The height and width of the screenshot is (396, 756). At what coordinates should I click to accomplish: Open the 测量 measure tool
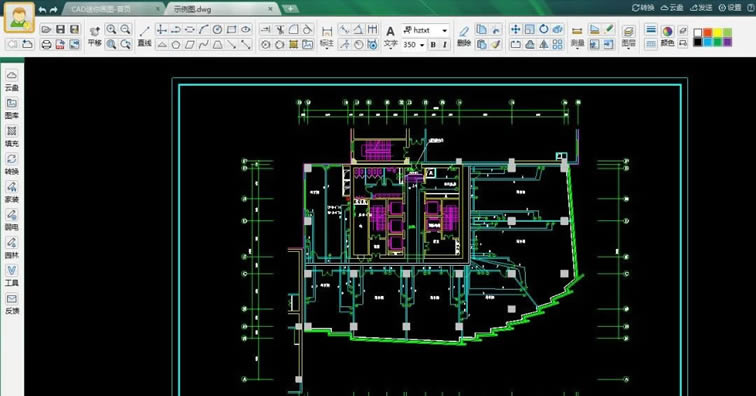tap(577, 36)
